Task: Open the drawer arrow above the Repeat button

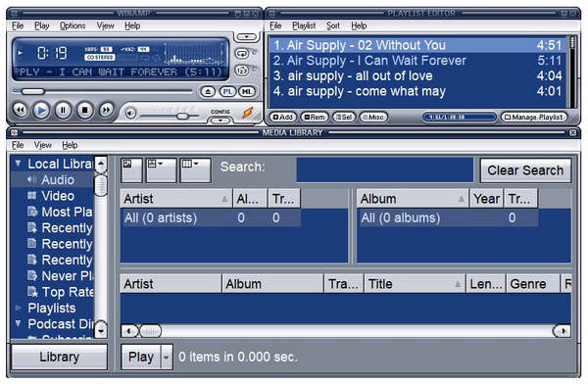Action: click(x=246, y=37)
